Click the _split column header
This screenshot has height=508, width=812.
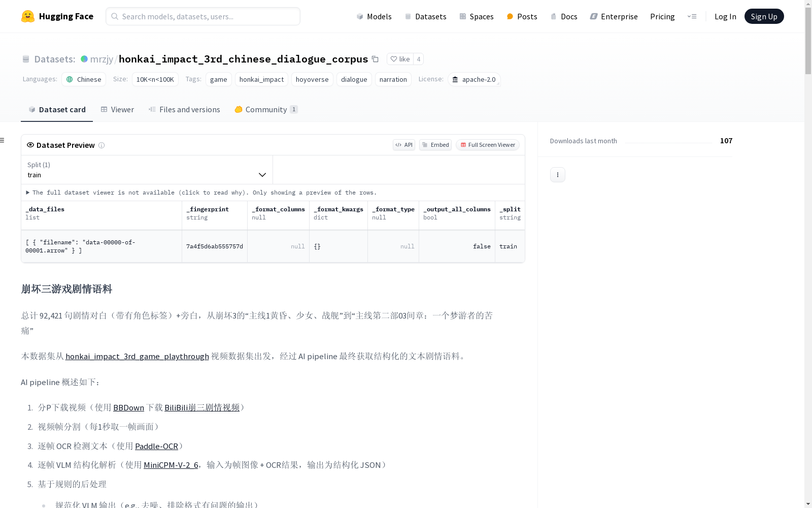point(510,215)
